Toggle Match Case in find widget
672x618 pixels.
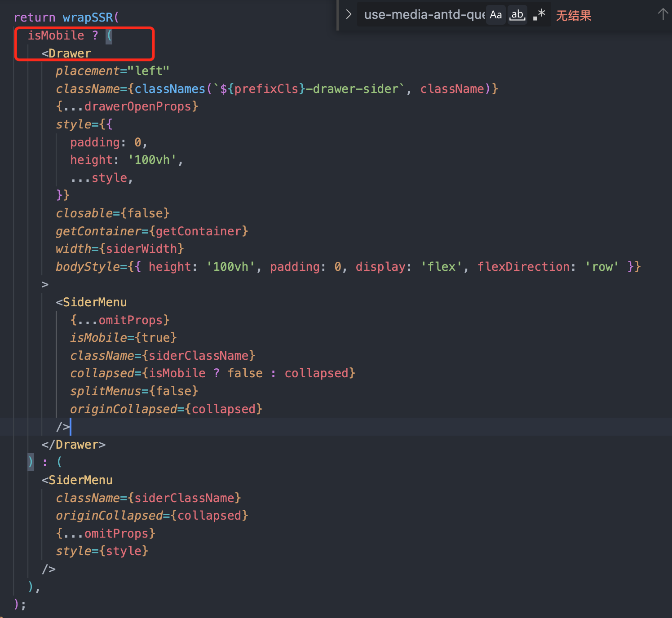click(495, 15)
